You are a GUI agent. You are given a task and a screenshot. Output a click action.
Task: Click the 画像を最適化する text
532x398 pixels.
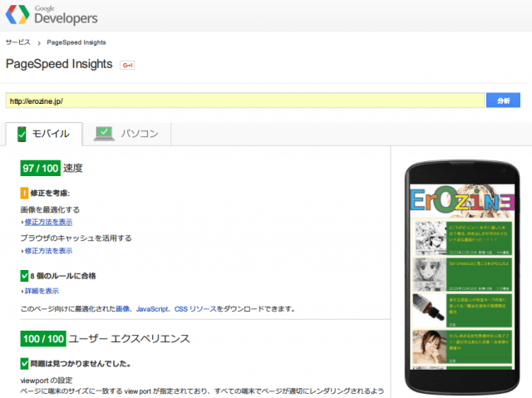click(50, 209)
